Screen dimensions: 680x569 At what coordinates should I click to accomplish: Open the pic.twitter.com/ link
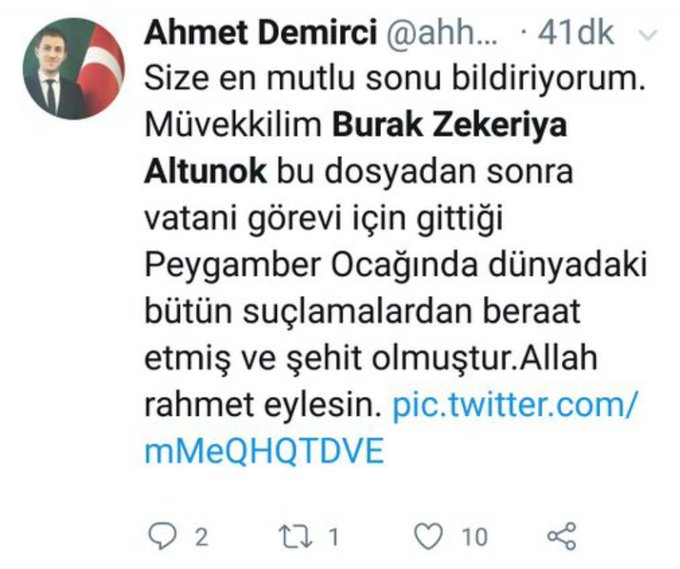(x=515, y=405)
